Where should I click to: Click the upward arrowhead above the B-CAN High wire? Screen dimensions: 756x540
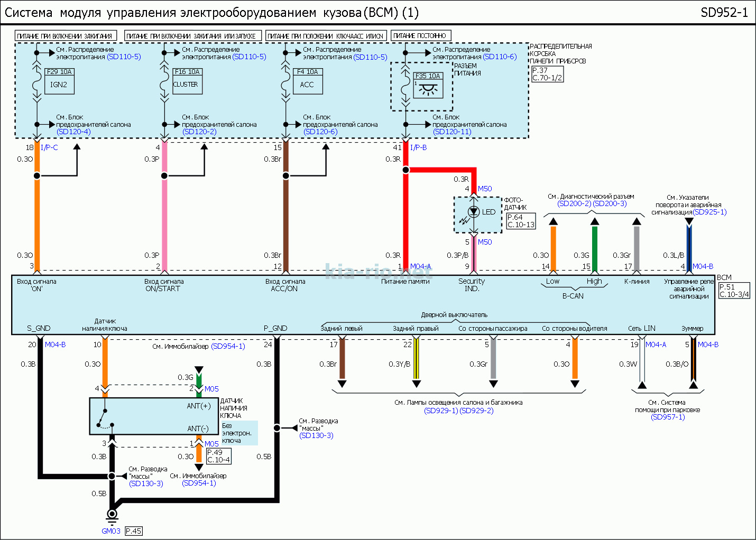coord(595,221)
